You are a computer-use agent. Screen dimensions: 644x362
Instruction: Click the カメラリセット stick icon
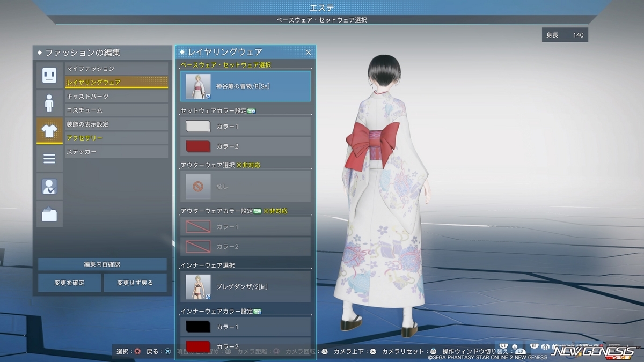(x=433, y=352)
